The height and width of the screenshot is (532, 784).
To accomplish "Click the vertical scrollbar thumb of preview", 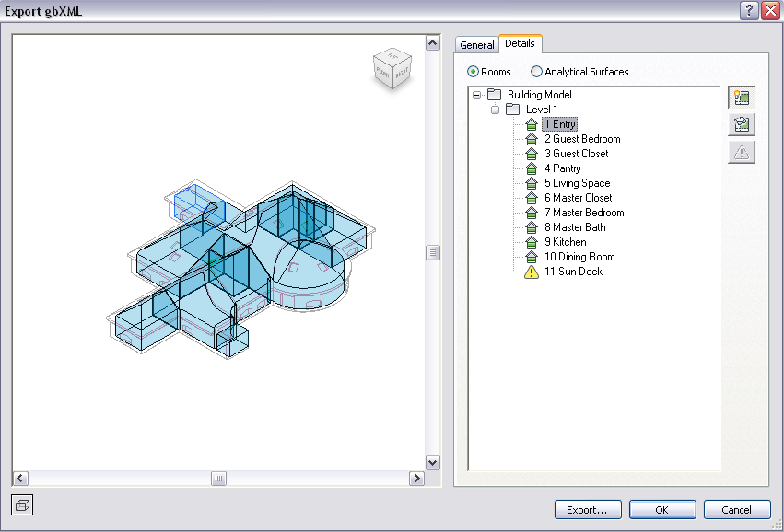I will 432,253.
